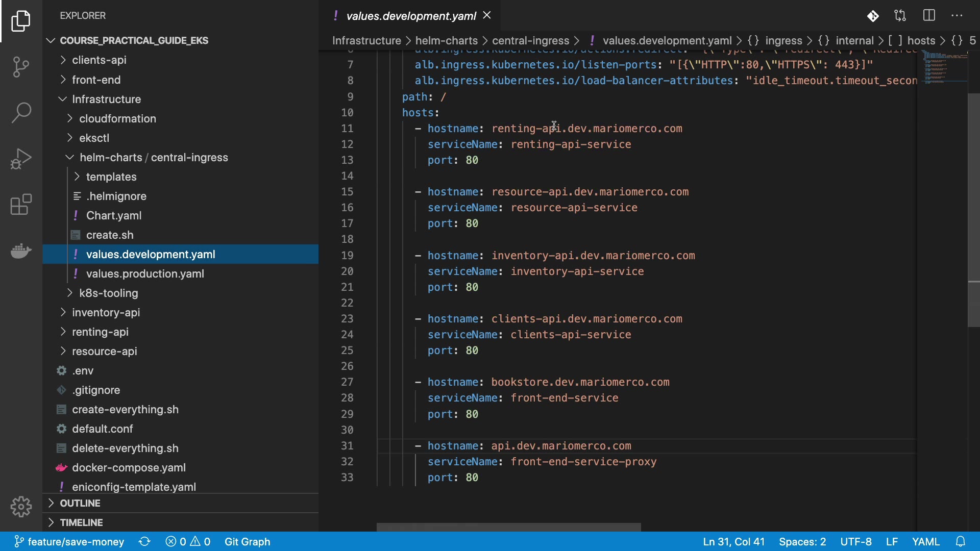Open the Docker view
The width and height of the screenshot is (980, 551).
coord(21,251)
